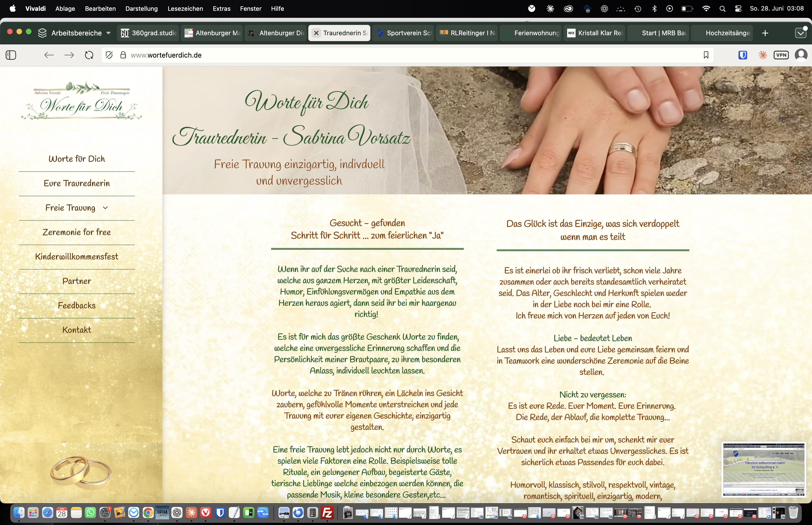Open WhatsApp from the Dock
Viewport: 812px width, 525px height.
[x=91, y=512]
